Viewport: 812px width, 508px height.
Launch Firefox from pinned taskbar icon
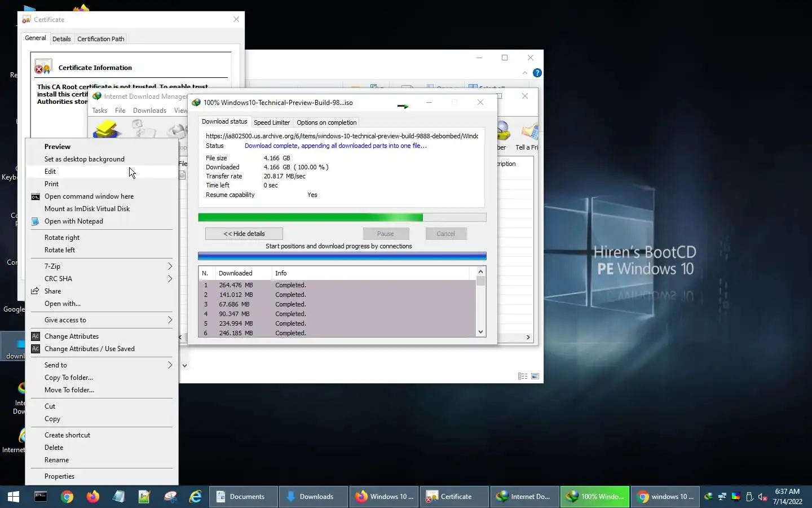(93, 497)
